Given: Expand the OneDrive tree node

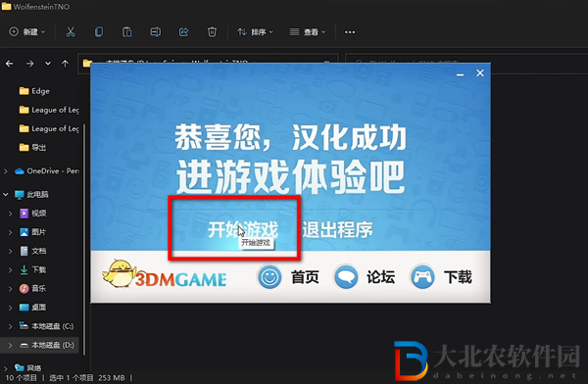Looking at the screenshot, I should pyautogui.click(x=6, y=171).
